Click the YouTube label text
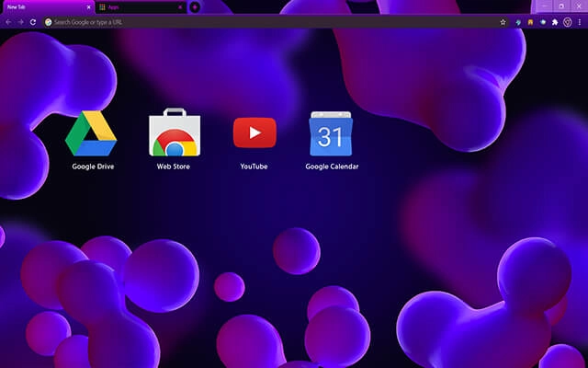 coord(254,167)
